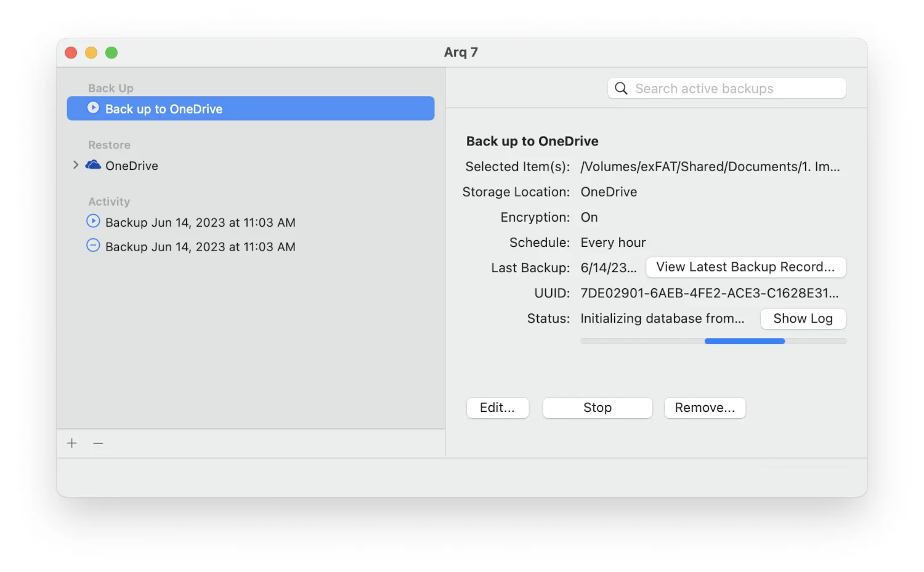Image resolution: width=924 pixels, height=572 pixels.
Task: Click the play icon beside Back up to OneDrive
Action: pyautogui.click(x=93, y=108)
